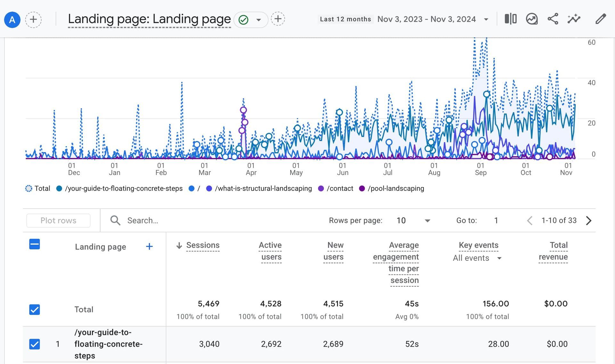Open the Rows per page dropdown
The image size is (615, 364).
coord(427,220)
